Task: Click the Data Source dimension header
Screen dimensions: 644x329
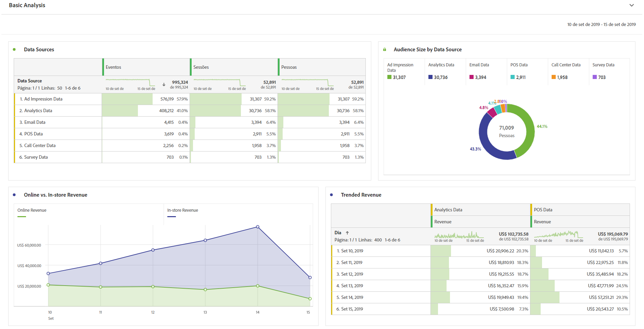Action: [30, 81]
